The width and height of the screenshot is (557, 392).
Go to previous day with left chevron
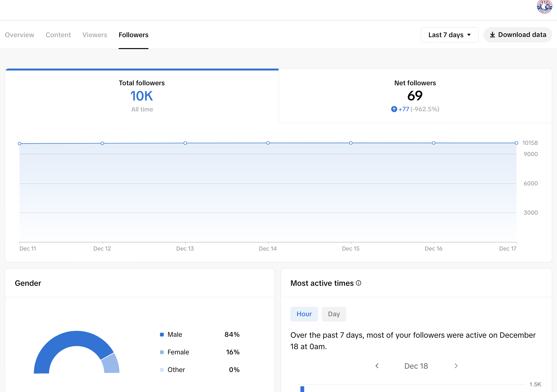[x=377, y=366]
